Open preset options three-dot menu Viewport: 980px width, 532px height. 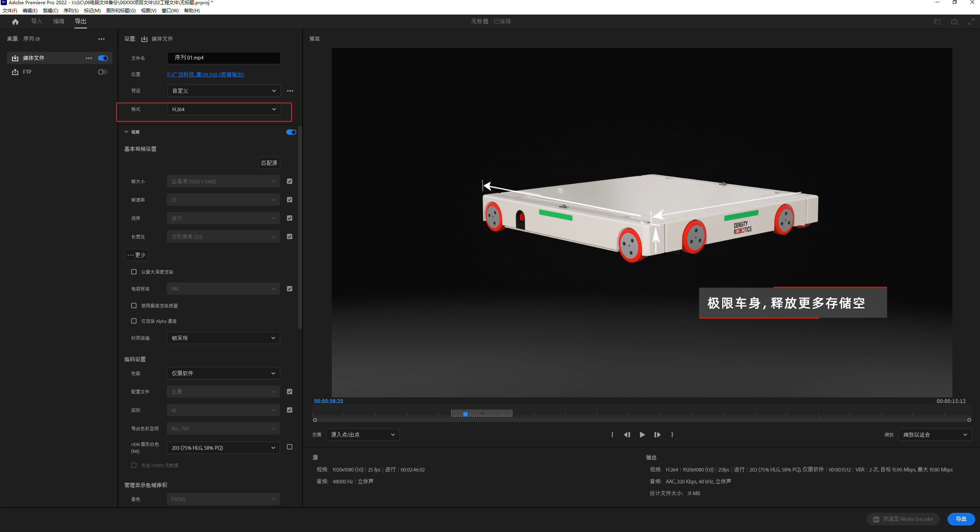coord(290,91)
